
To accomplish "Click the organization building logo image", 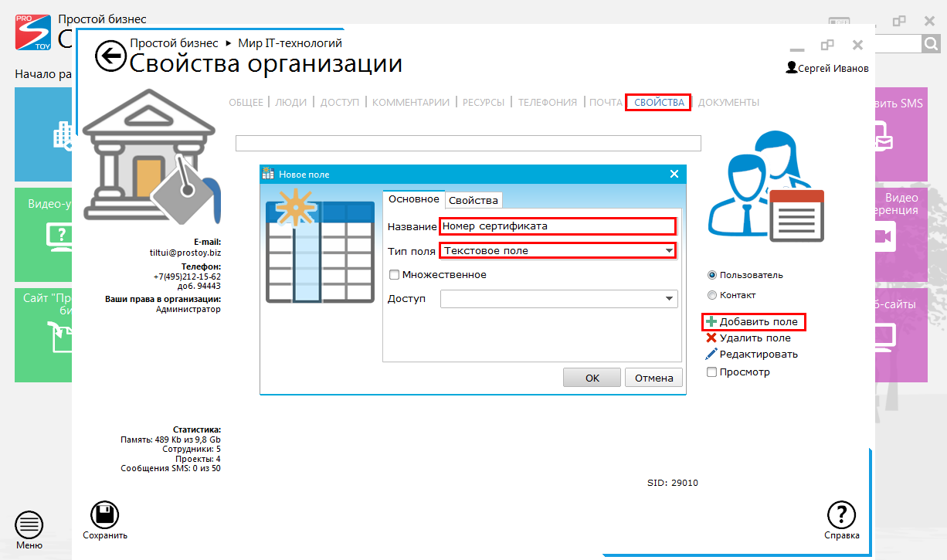I will (x=151, y=156).
